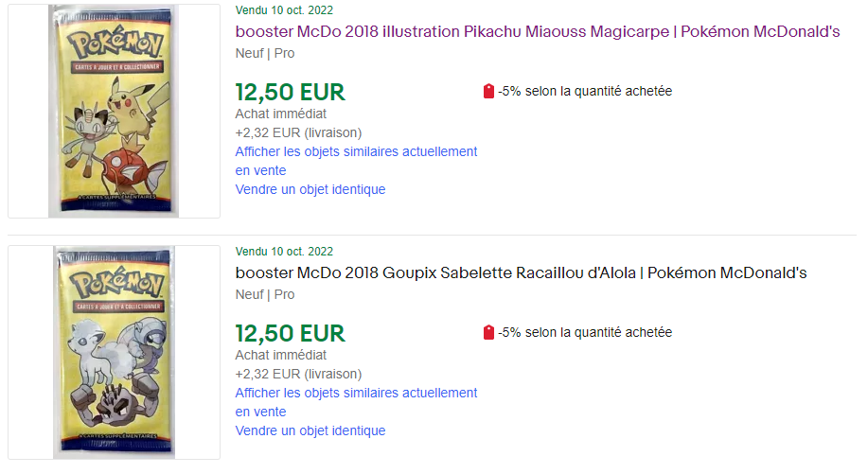Click the 'Vendu 10 oct. 2022' label above Goupix listing
This screenshot has width=868, height=474.
click(284, 252)
